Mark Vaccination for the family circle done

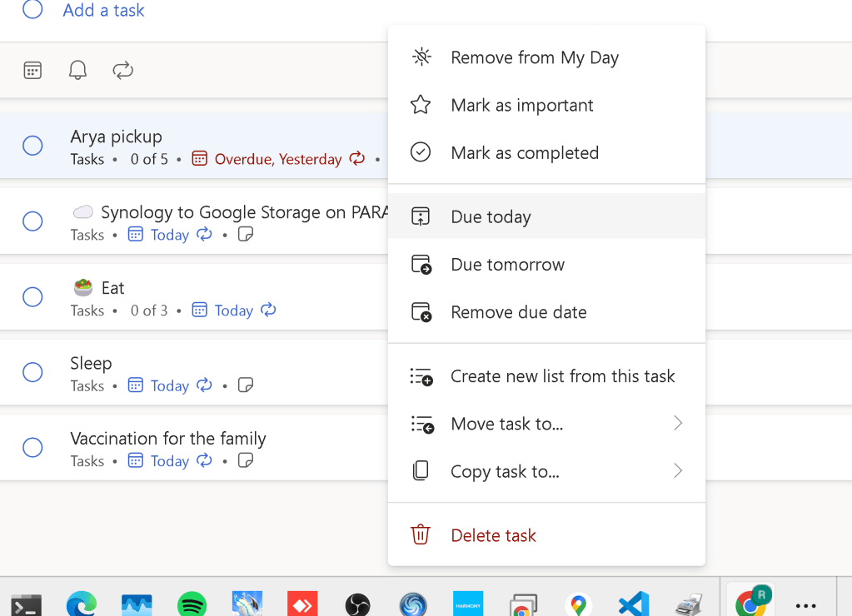point(32,448)
